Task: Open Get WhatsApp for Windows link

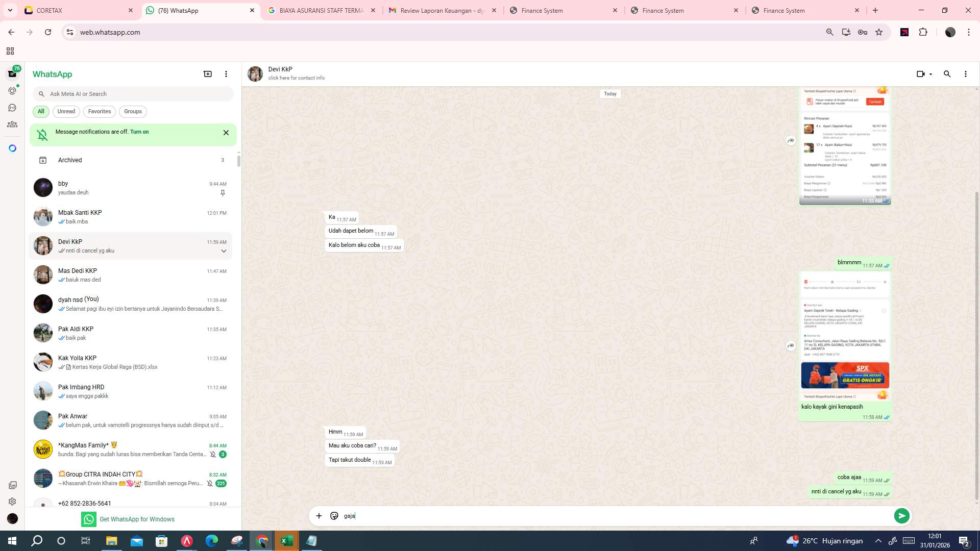Action: tap(137, 519)
